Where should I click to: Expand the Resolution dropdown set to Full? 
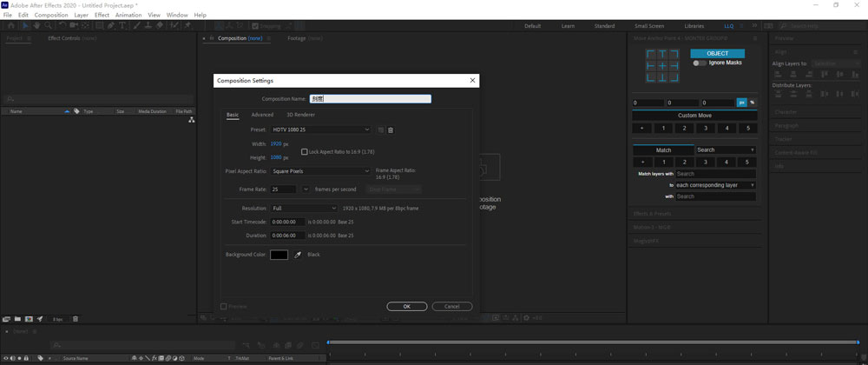coord(304,209)
